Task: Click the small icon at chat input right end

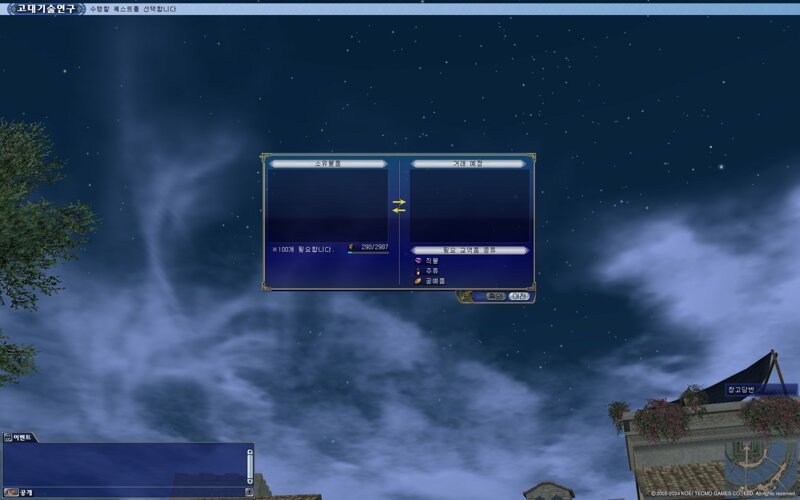Action: [x=249, y=492]
